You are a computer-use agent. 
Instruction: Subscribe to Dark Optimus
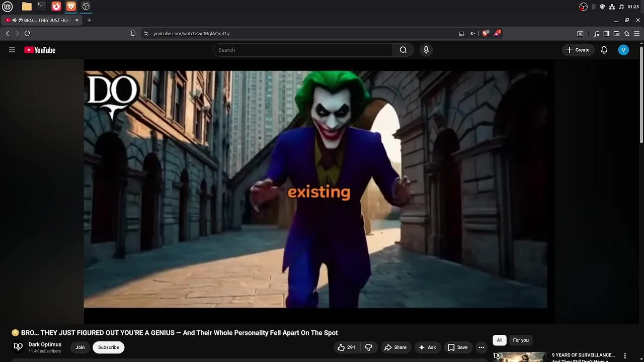(109, 347)
